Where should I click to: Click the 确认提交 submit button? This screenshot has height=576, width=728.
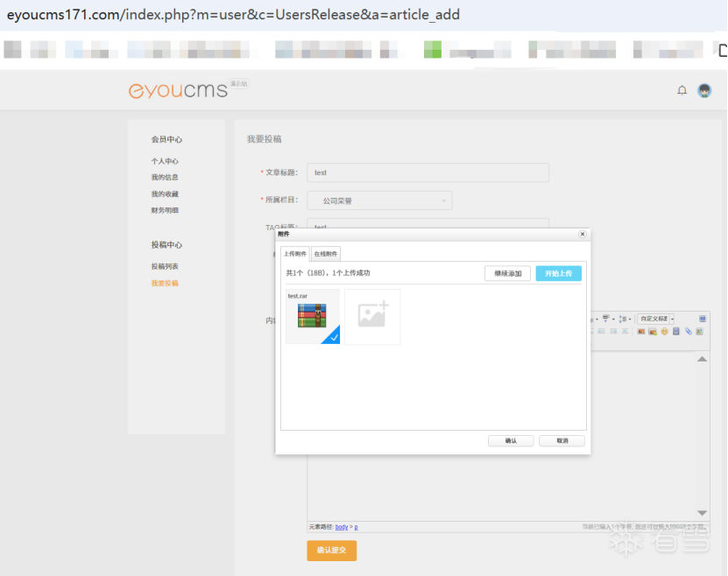pos(331,551)
